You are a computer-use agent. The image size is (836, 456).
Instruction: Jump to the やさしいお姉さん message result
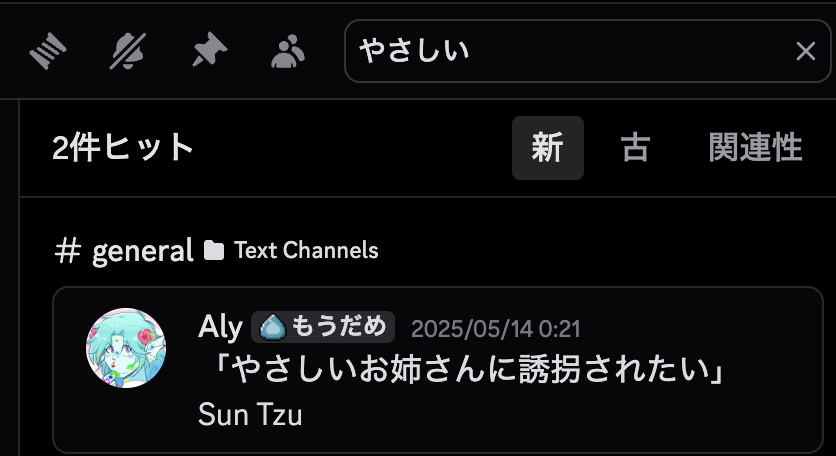438,370
